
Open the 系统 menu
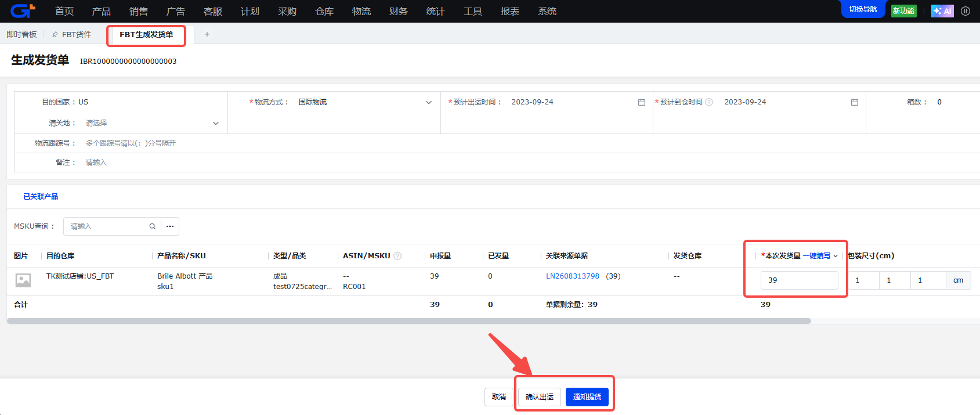click(547, 11)
